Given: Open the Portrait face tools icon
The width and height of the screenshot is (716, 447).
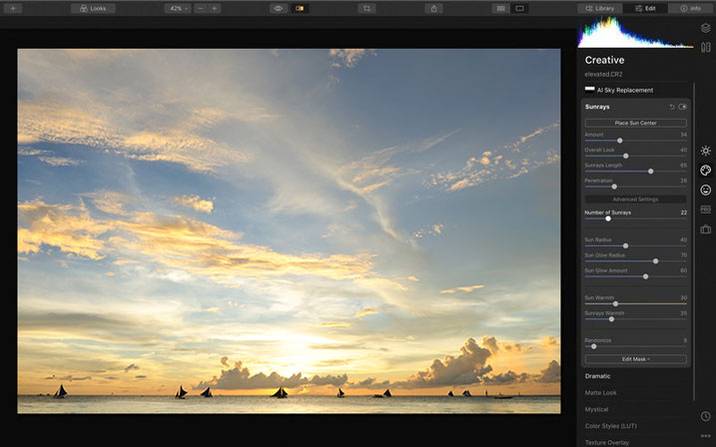Looking at the screenshot, I should (x=705, y=190).
